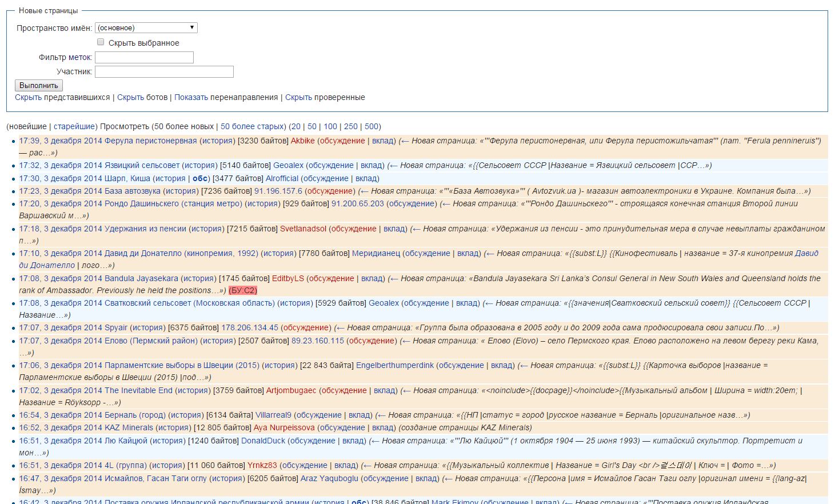
Task: Click the Фильтр меток input field
Action: tap(144, 57)
